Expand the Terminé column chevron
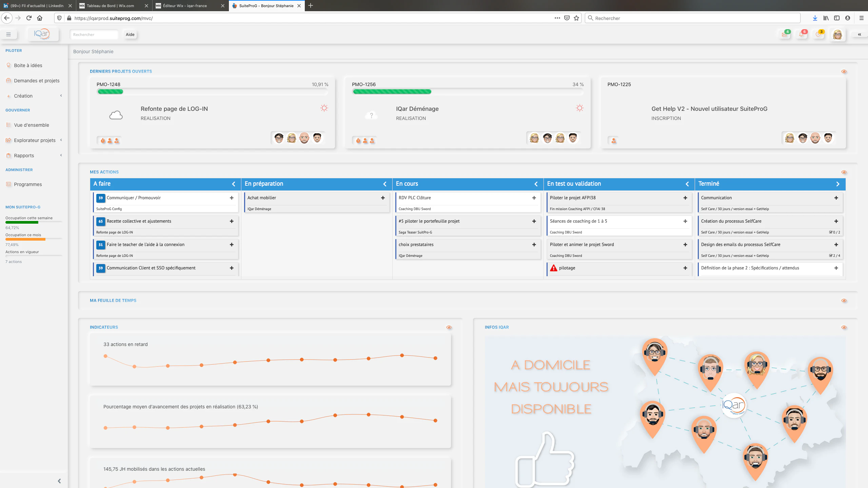This screenshot has width=868, height=488. click(838, 184)
